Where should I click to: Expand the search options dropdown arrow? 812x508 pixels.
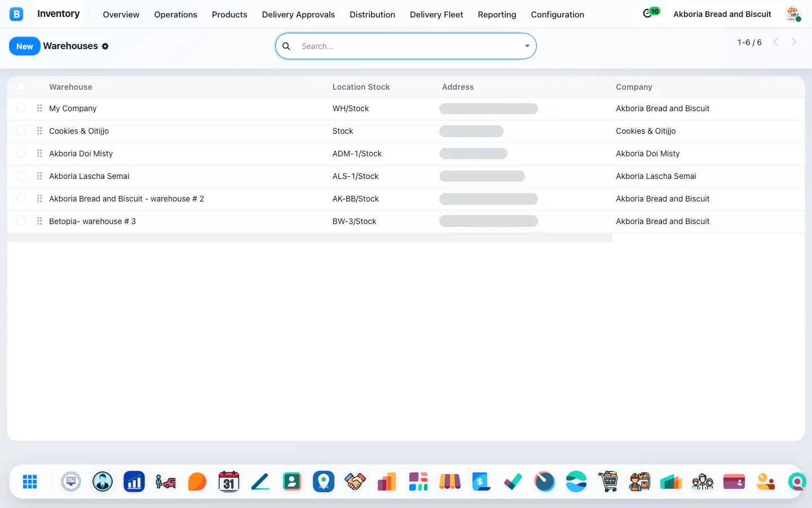tap(527, 46)
